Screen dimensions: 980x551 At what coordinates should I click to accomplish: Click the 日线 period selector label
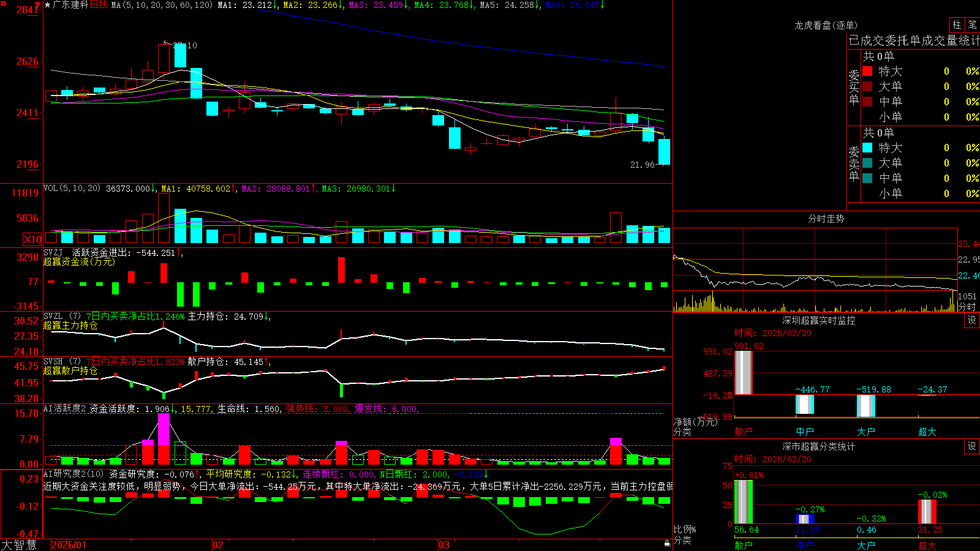(x=99, y=5)
